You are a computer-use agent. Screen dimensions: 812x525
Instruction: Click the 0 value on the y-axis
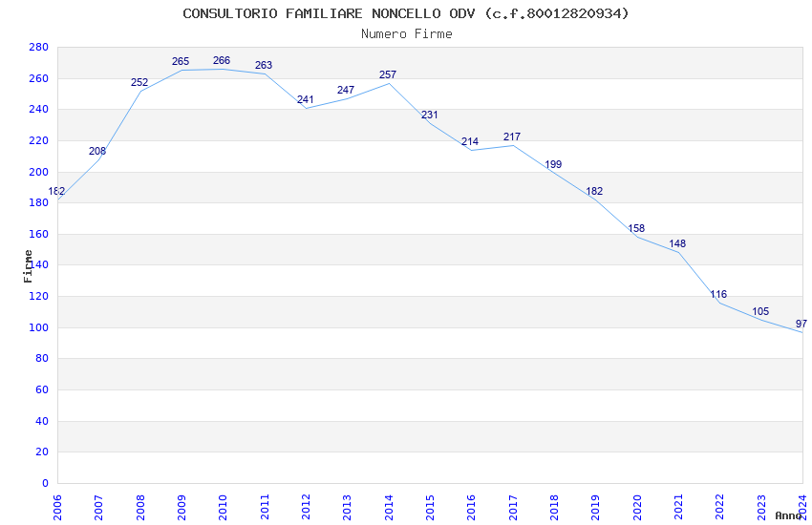[x=45, y=483]
